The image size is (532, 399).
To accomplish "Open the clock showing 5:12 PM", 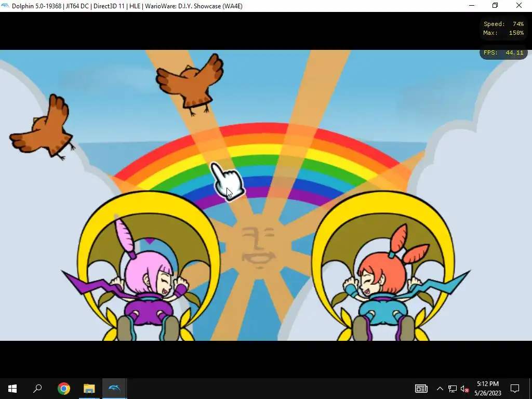I will tap(487, 389).
